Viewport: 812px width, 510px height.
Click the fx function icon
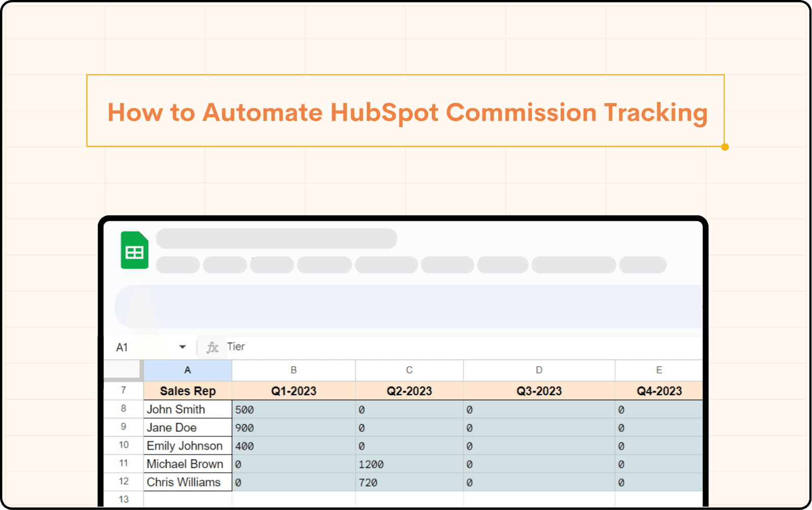[212, 347]
